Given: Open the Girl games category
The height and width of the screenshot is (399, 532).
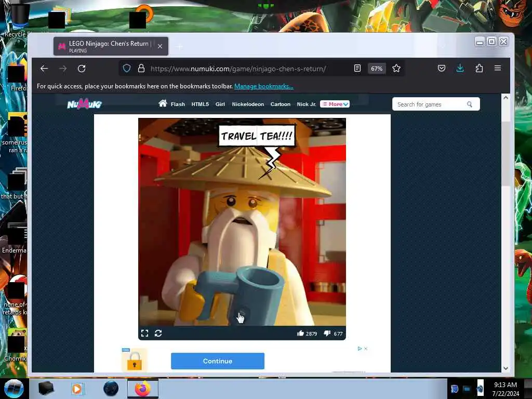Looking at the screenshot, I should 220,104.
